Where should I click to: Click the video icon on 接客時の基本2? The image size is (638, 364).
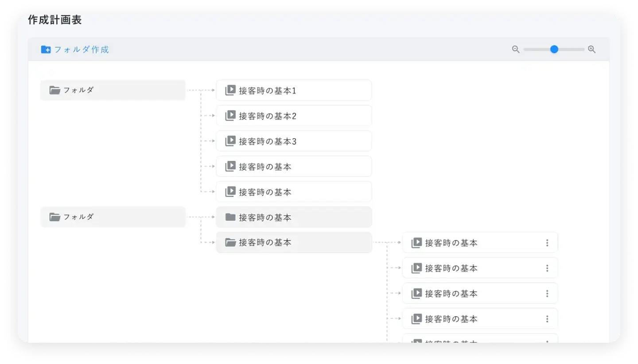(x=230, y=116)
